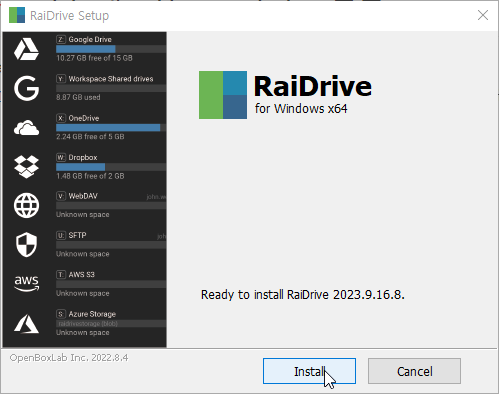Click the S: drive letter badge
499x394 pixels.
61,314
